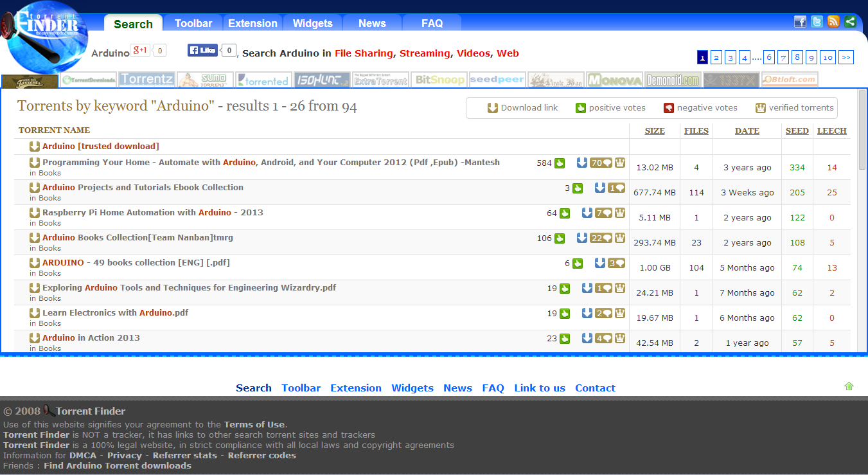Sort results by SIZE column header

coord(655,131)
